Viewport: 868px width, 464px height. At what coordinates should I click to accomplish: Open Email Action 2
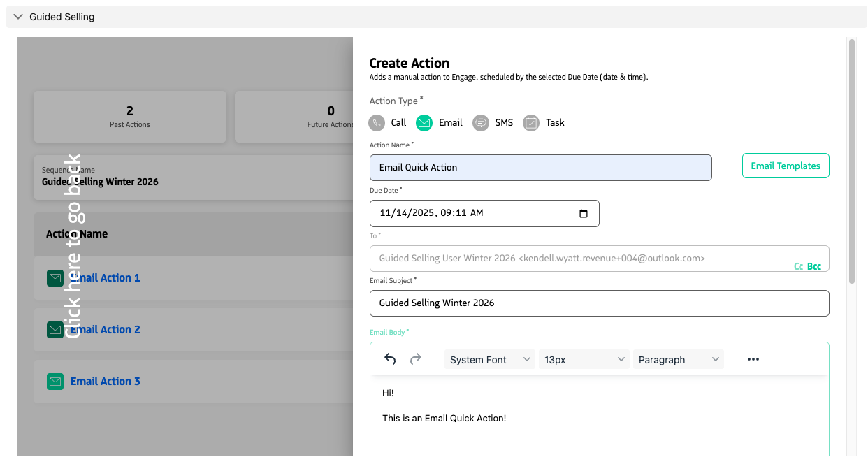pos(105,329)
